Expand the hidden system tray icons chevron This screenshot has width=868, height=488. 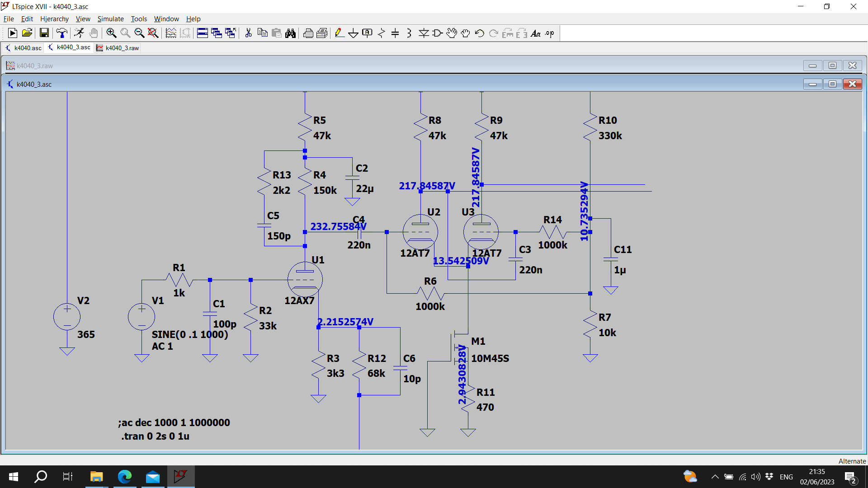[x=715, y=477]
